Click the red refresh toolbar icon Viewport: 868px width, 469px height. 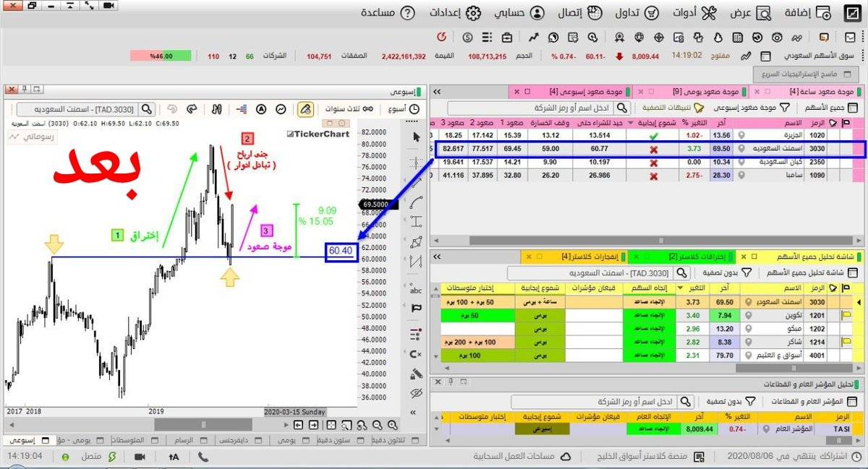pyautogui.click(x=443, y=37)
